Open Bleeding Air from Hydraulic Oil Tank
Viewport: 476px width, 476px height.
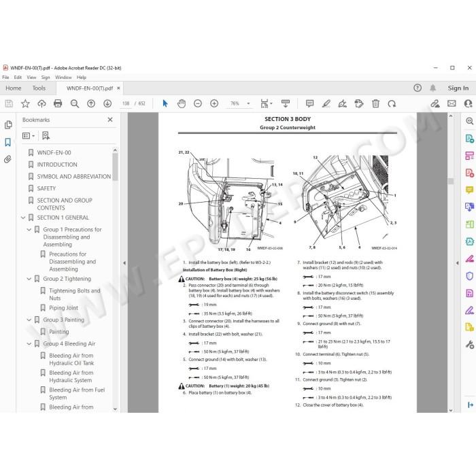click(71, 359)
